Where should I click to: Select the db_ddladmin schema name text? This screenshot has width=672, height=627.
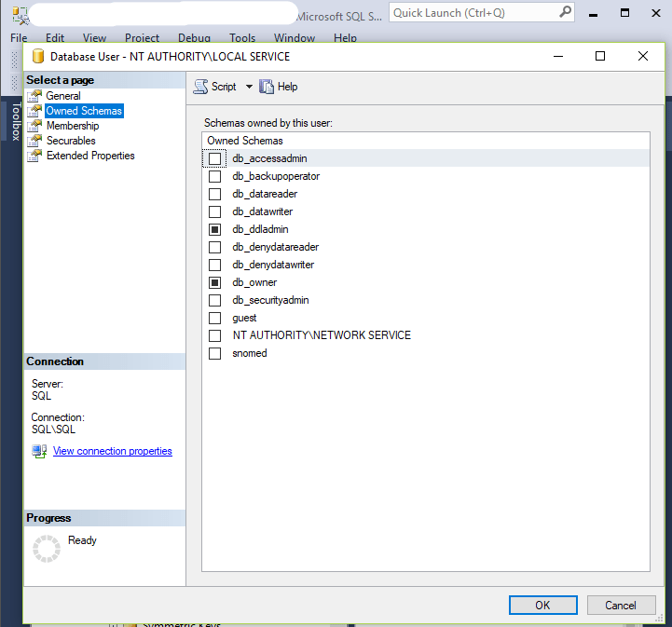[261, 229]
